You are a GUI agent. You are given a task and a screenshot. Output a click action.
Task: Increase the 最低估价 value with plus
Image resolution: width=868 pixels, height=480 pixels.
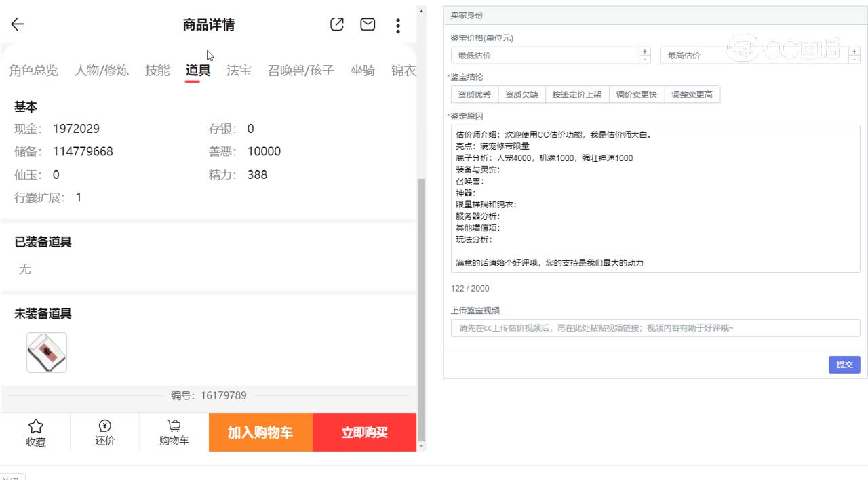(x=645, y=52)
